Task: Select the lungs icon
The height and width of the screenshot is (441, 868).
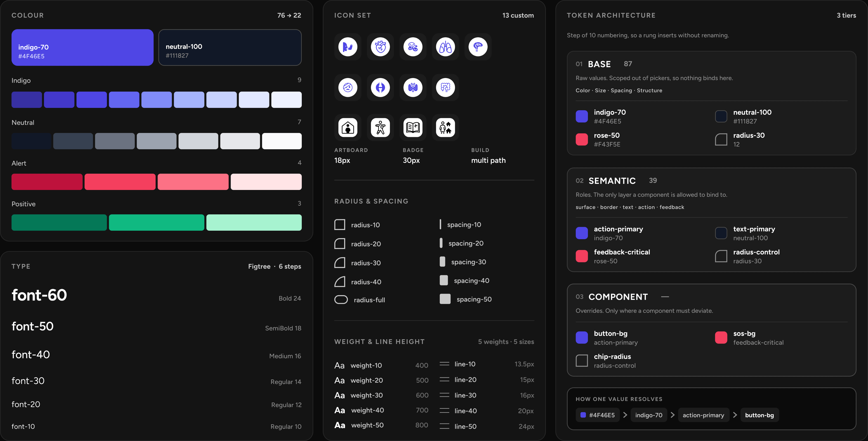Action: click(x=446, y=47)
